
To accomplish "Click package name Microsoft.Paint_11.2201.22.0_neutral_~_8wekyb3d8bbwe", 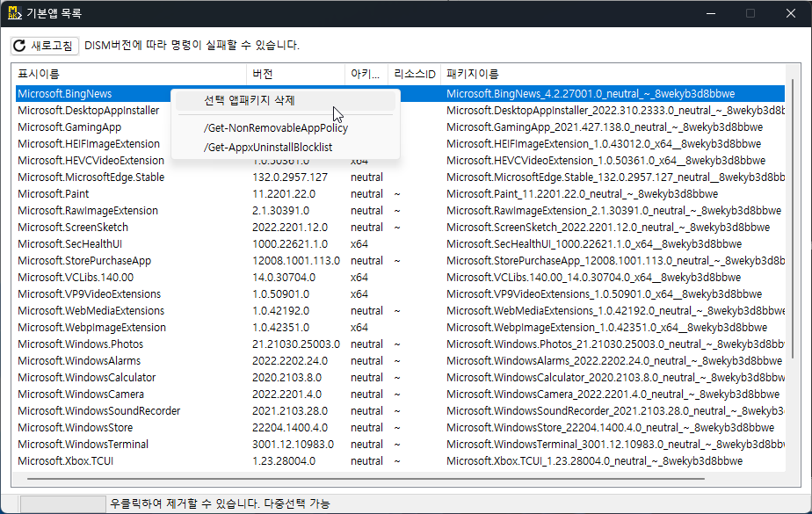I will tap(582, 193).
